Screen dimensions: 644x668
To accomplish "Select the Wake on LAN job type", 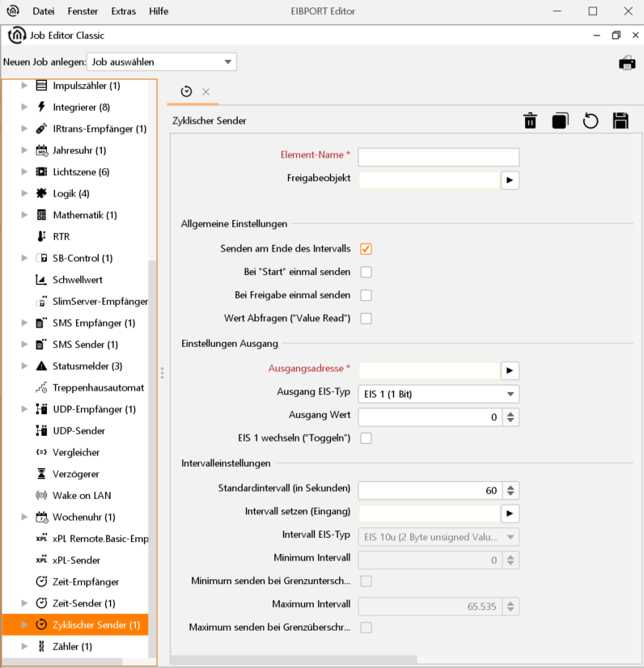I will pyautogui.click(x=82, y=495).
